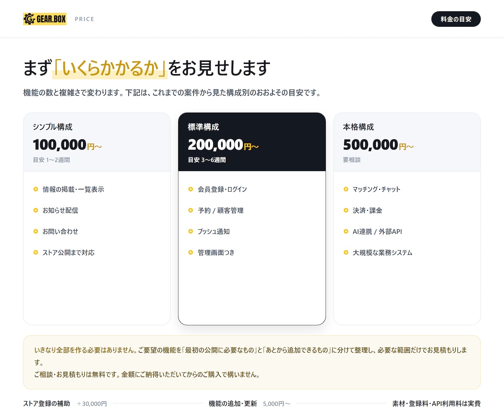
Task: Click the ご相談・お見積もりは無料です line
Action: pyautogui.click(x=147, y=375)
